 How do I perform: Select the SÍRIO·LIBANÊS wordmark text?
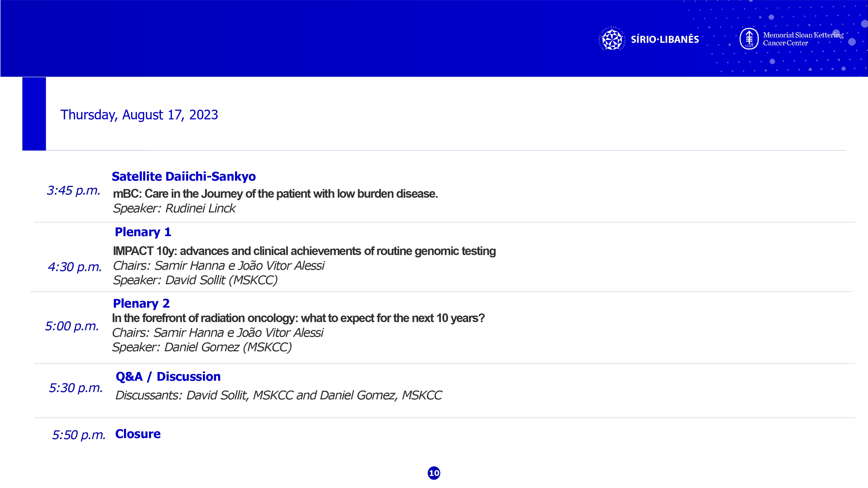coord(665,39)
